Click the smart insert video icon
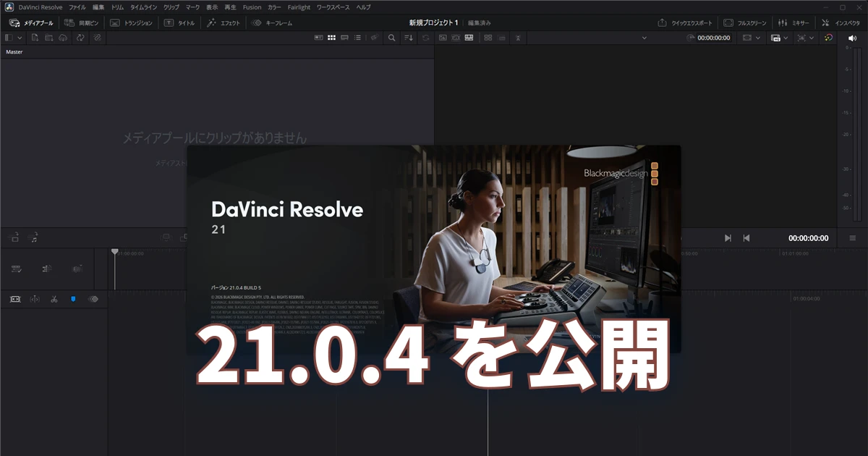Screen dimensions: 868x456 click(13, 237)
